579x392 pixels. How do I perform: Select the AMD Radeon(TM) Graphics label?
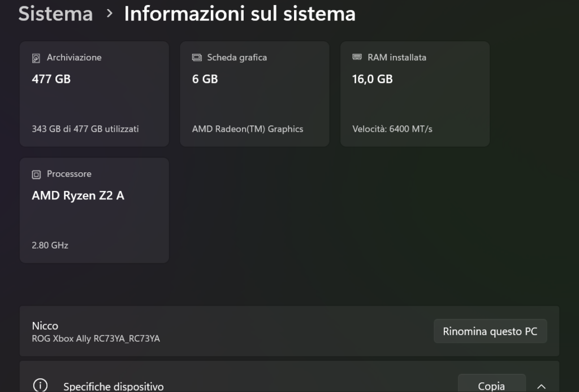pyautogui.click(x=248, y=129)
